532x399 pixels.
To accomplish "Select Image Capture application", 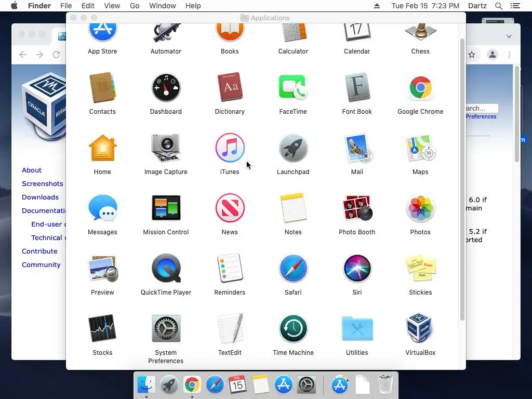I will click(166, 148).
